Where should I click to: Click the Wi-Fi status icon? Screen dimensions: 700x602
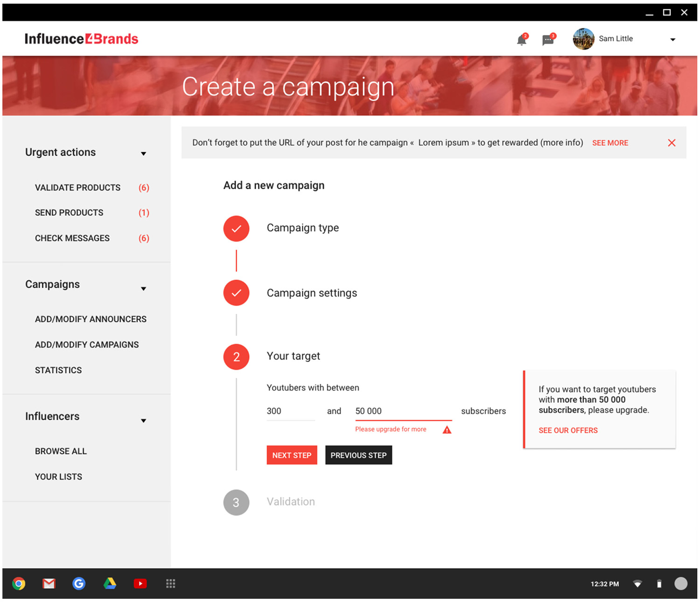pyautogui.click(x=637, y=584)
